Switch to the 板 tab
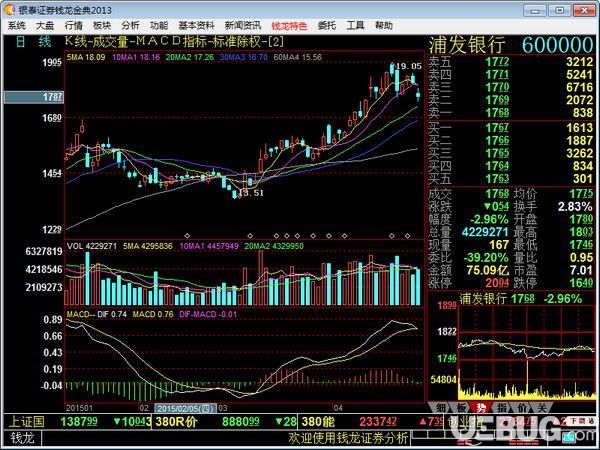600x450 pixels. tap(461, 408)
